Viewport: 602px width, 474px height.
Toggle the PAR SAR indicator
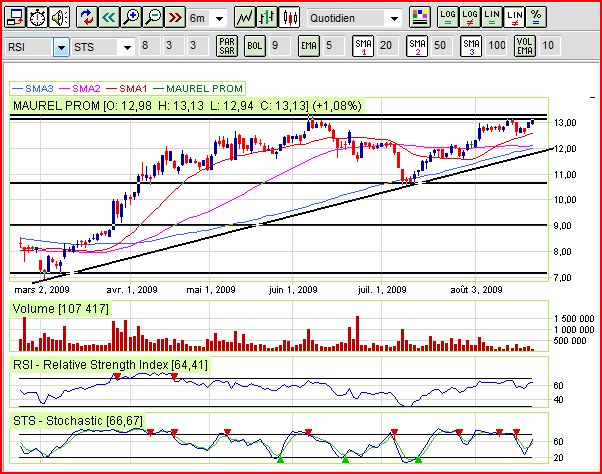coord(227,46)
